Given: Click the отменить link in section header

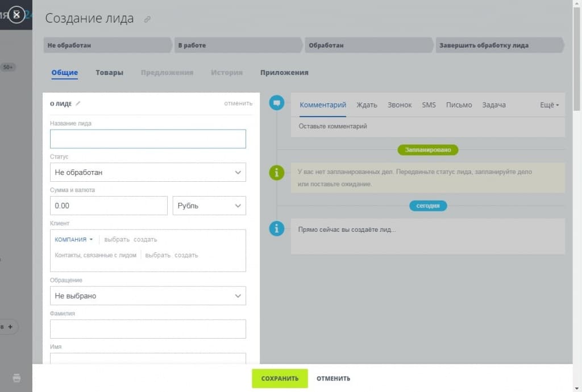Looking at the screenshot, I should [x=238, y=103].
